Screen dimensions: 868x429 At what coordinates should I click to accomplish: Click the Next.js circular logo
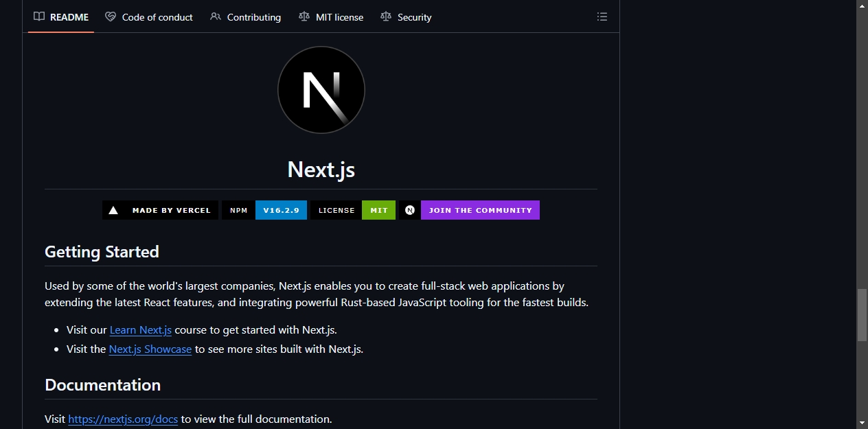point(321,90)
